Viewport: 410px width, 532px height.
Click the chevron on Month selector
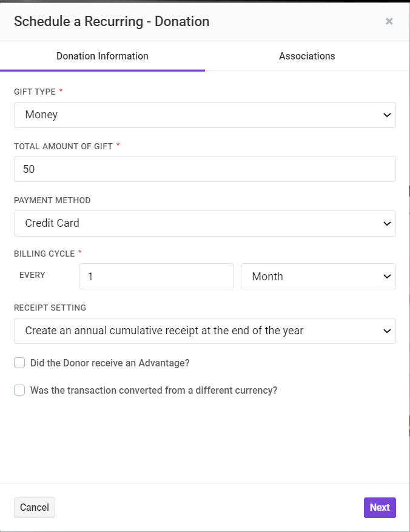click(387, 277)
